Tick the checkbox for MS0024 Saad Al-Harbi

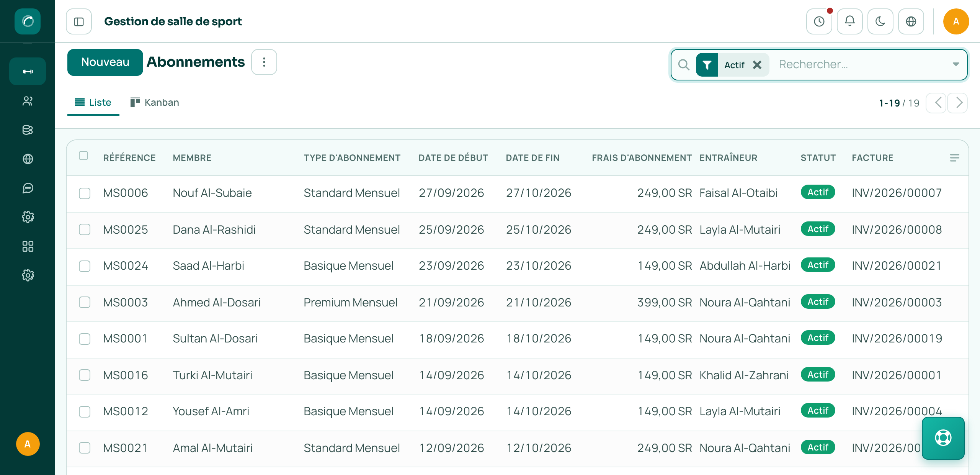(85, 266)
